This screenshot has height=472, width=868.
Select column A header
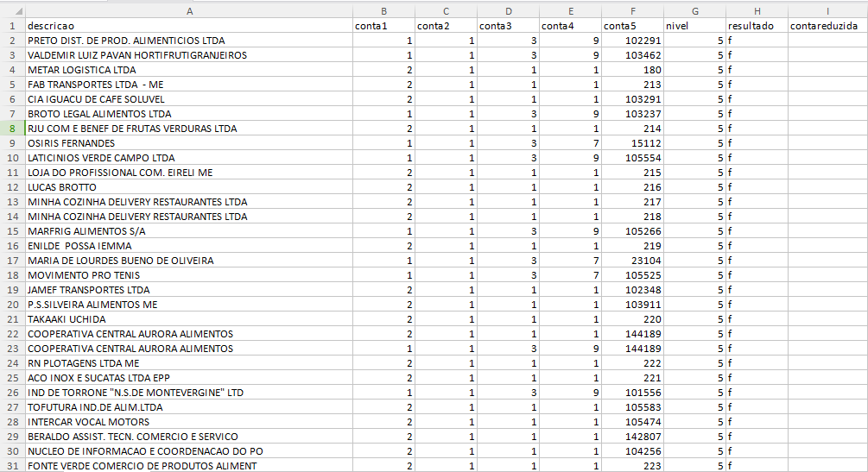(189, 11)
